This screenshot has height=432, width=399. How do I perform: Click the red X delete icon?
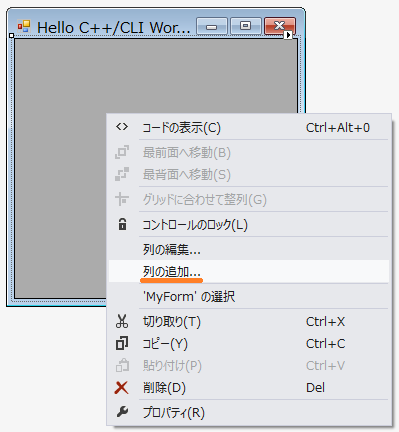click(121, 388)
